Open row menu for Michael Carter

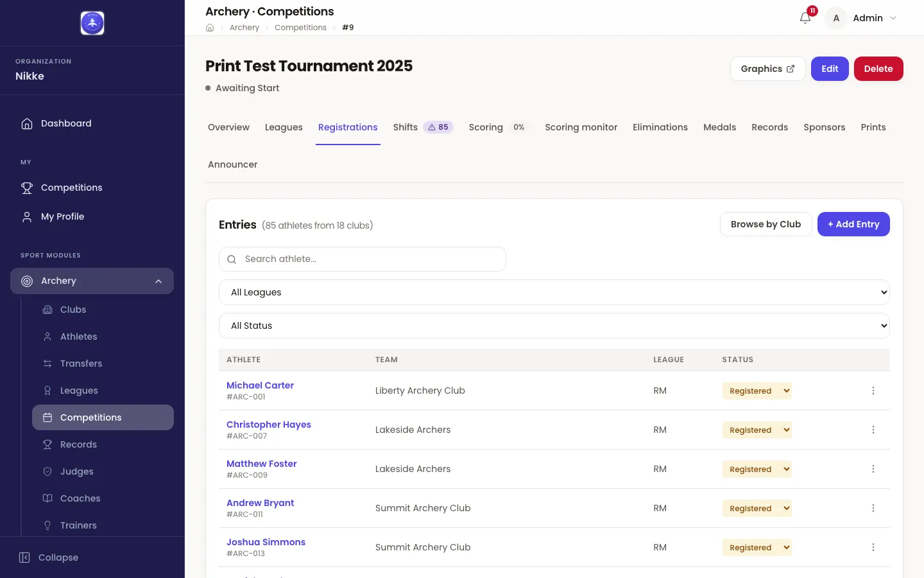[873, 390]
